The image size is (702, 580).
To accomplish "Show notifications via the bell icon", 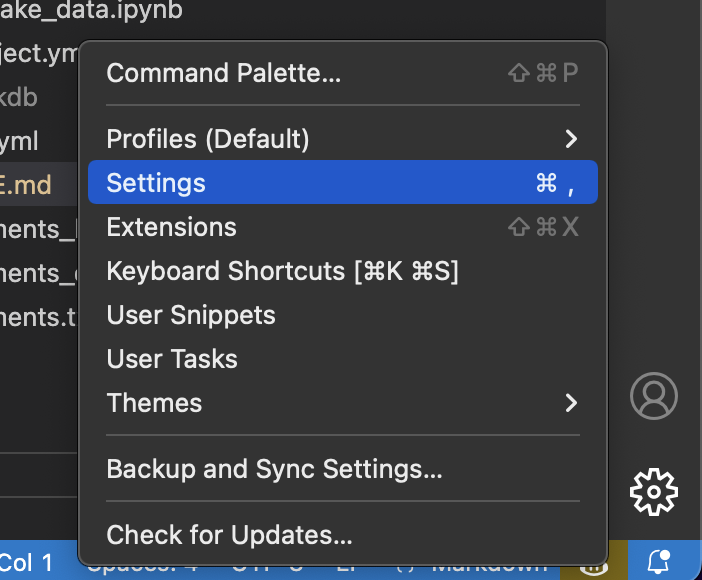I will [x=659, y=562].
